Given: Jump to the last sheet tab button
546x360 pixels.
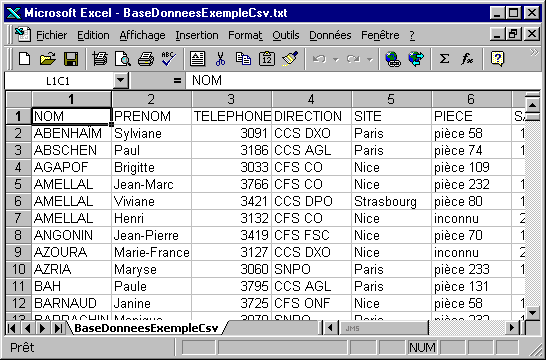Looking at the screenshot, I should click(x=58, y=328).
